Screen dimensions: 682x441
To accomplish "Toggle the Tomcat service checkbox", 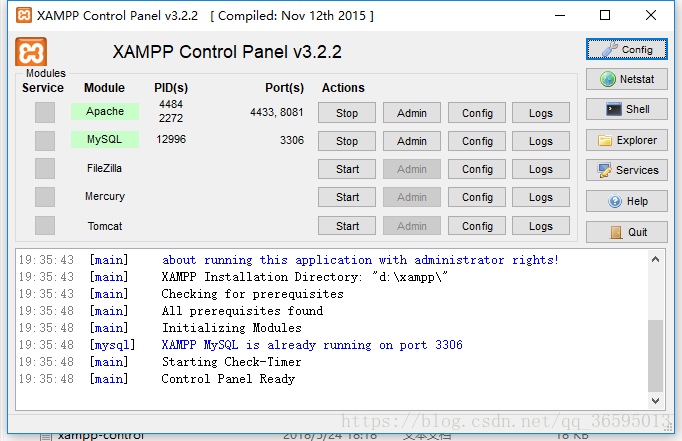I will [45, 226].
